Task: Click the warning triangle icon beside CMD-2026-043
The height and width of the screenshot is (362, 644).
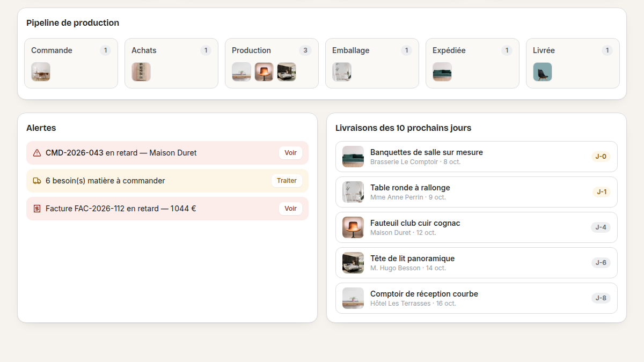Action: 37,153
